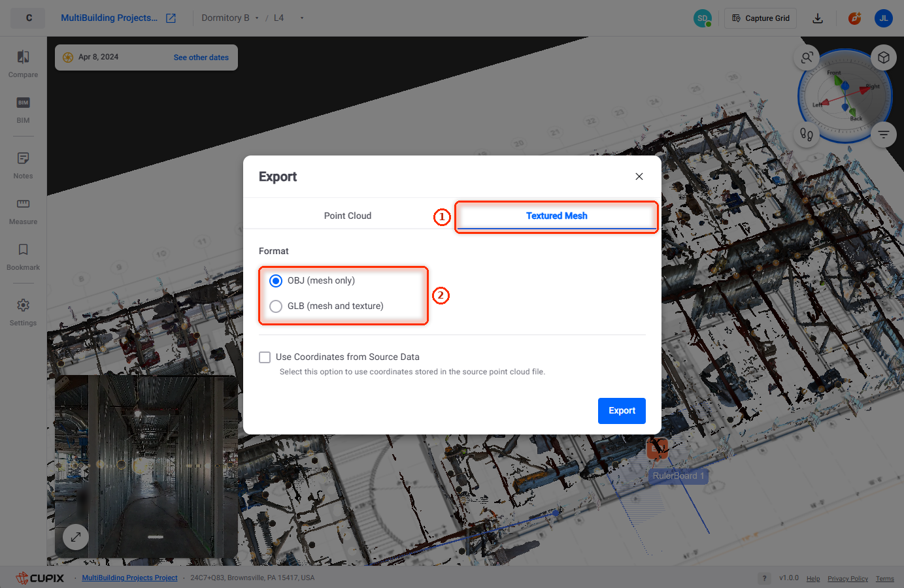This screenshot has width=904, height=588.
Task: Select the Measure tool in the sidebar
Action: pos(23,211)
